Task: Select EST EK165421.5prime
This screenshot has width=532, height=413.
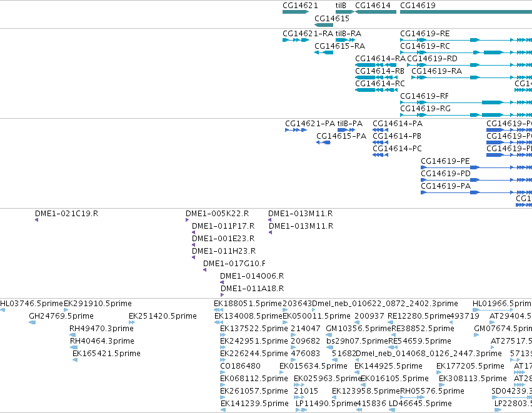Action: (106, 354)
